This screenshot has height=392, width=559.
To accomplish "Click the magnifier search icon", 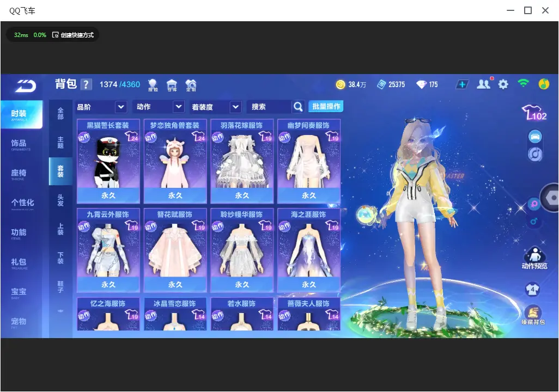I will pos(298,107).
